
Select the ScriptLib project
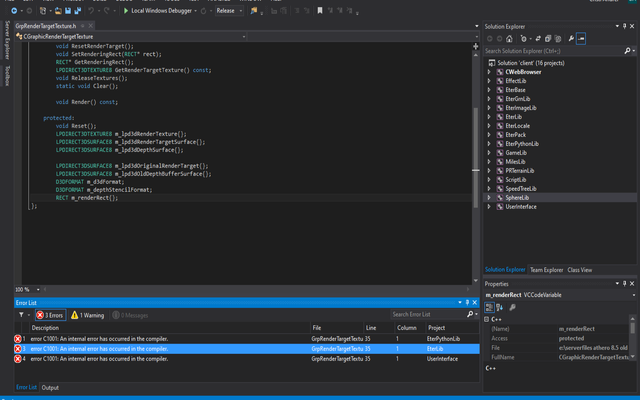[x=516, y=180]
